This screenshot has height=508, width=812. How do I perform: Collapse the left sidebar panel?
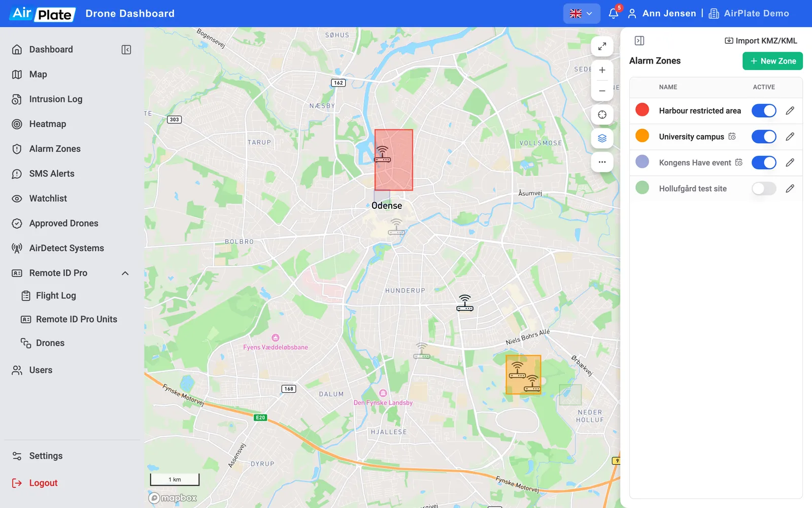click(126, 49)
